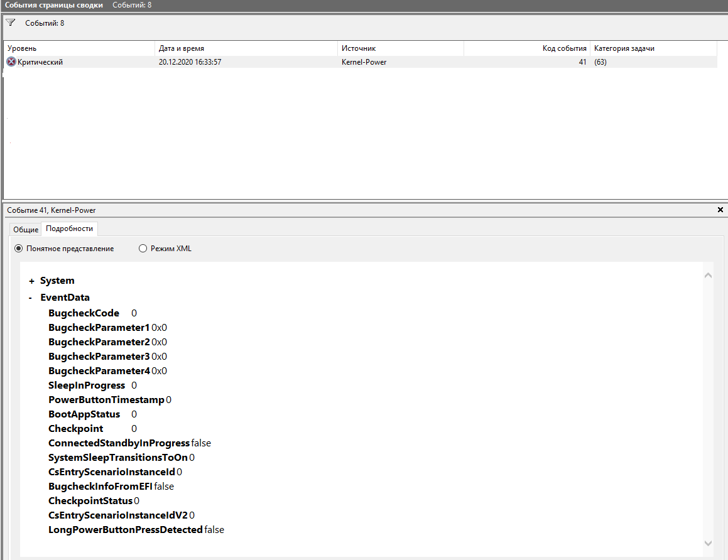Click the SleepInProgress entry
This screenshot has width=728, height=560.
pyautogui.click(x=92, y=385)
